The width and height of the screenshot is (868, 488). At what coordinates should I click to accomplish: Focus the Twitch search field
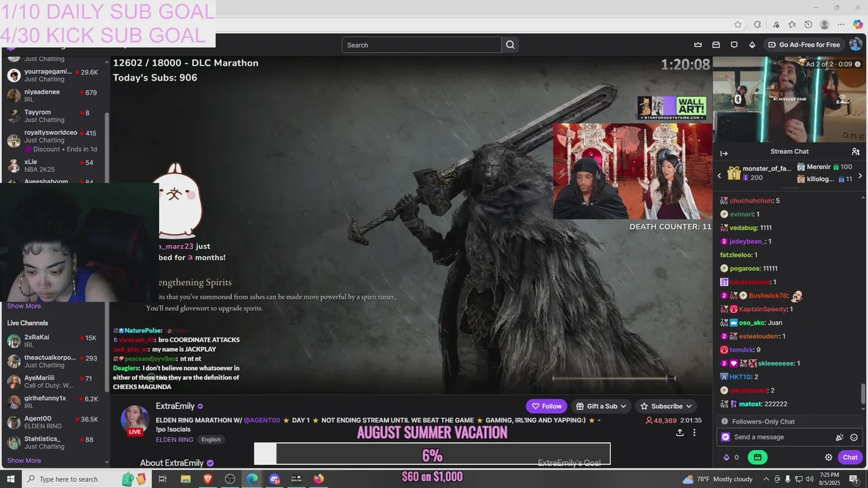[422, 45]
